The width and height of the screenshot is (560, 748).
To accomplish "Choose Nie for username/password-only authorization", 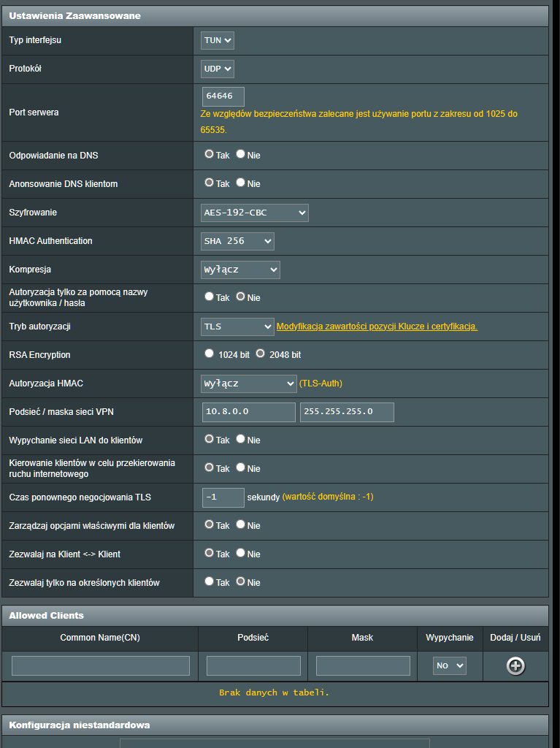I will [x=240, y=297].
